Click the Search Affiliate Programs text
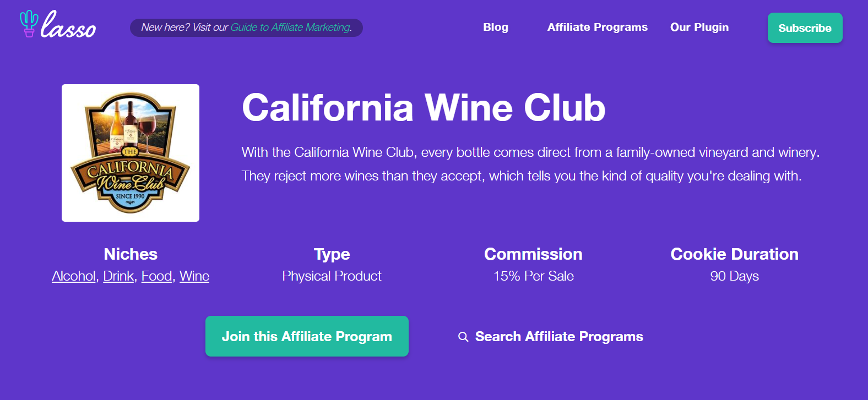The height and width of the screenshot is (400, 868). (559, 337)
